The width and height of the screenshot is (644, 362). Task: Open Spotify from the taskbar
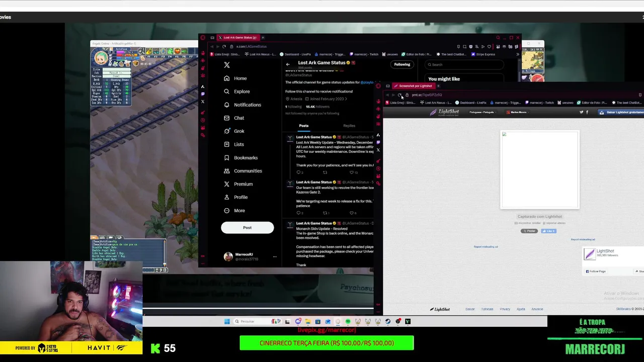tap(348, 321)
